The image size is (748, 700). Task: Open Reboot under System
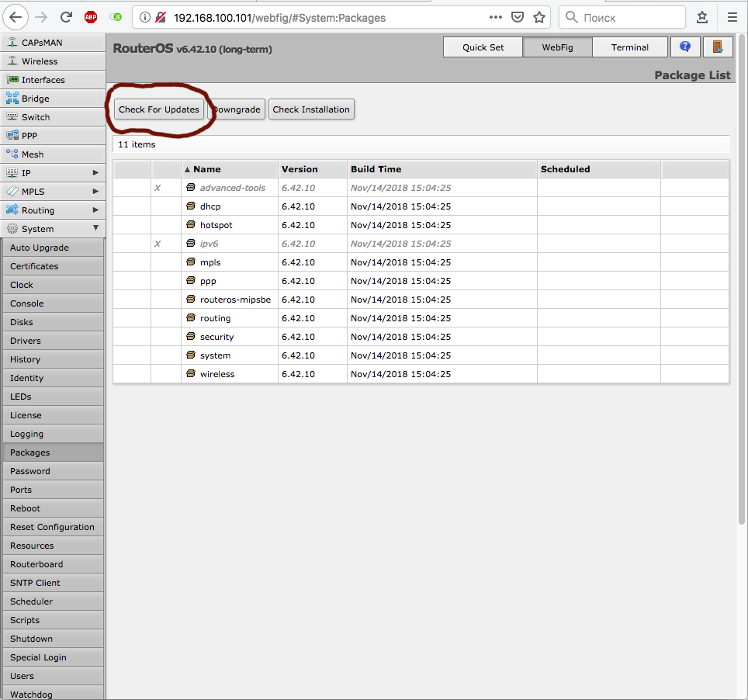(53, 508)
